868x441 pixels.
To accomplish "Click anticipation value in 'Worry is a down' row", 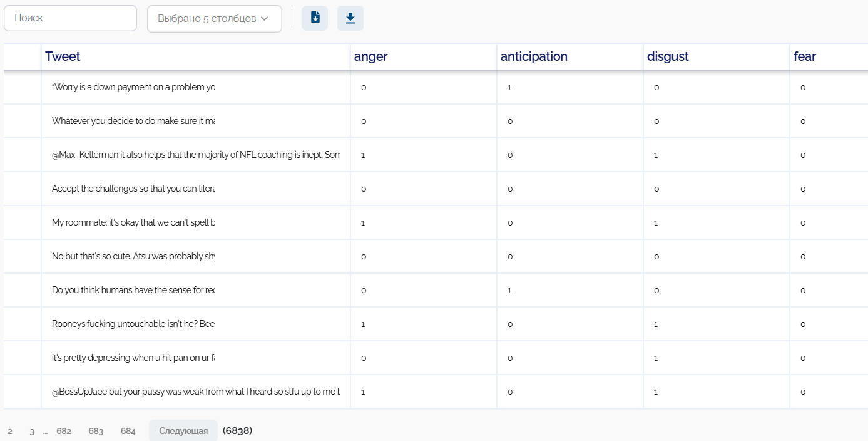I will 509,88.
